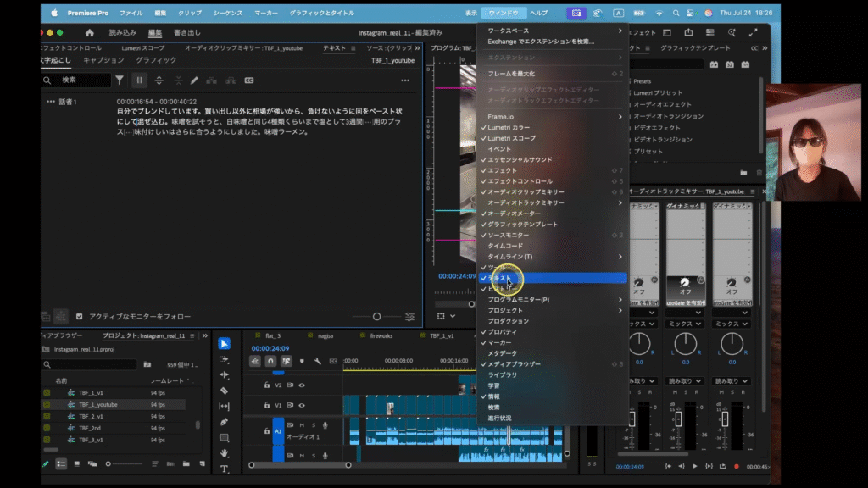Open the macOS Spotlight search icon

tap(676, 13)
